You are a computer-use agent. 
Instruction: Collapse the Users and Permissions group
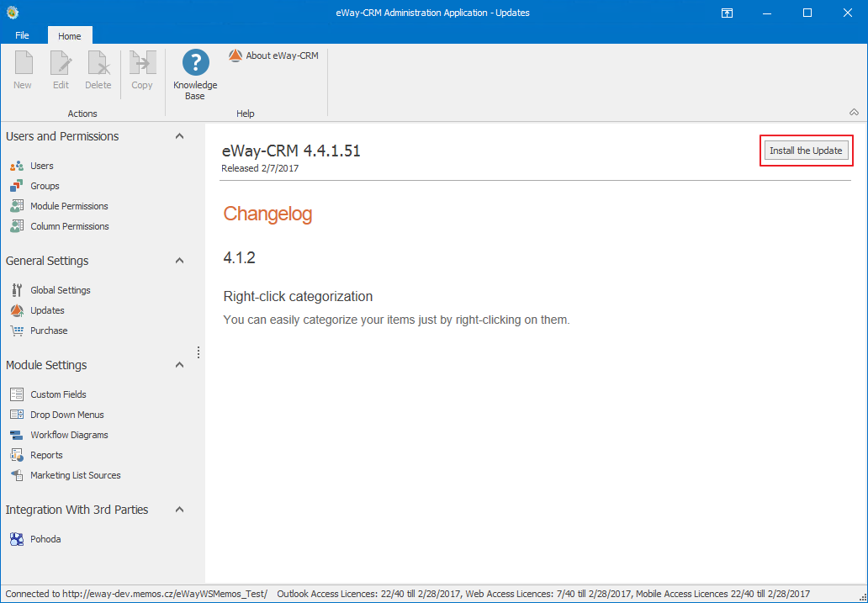coord(179,136)
